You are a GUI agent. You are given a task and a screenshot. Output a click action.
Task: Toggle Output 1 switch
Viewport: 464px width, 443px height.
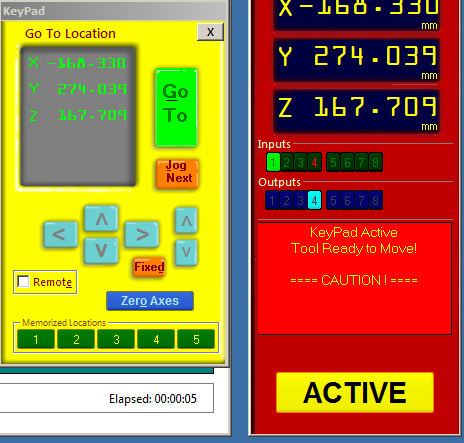pos(272,200)
